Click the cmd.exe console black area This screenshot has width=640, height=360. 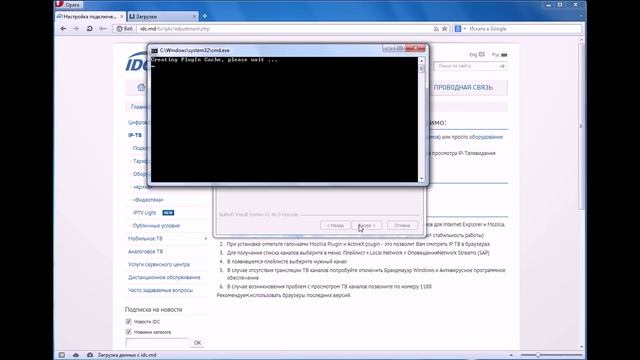pyautogui.click(x=284, y=119)
